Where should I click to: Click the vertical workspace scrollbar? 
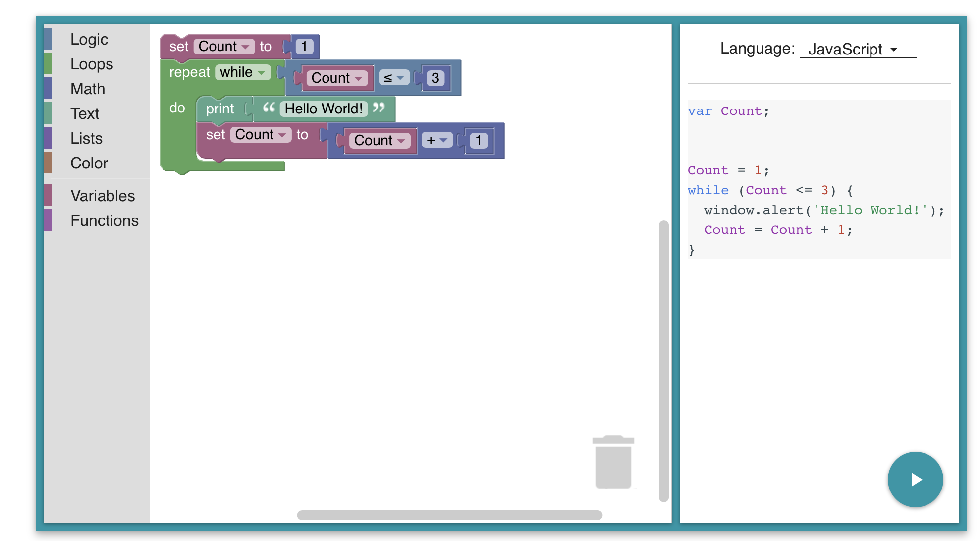point(663,361)
